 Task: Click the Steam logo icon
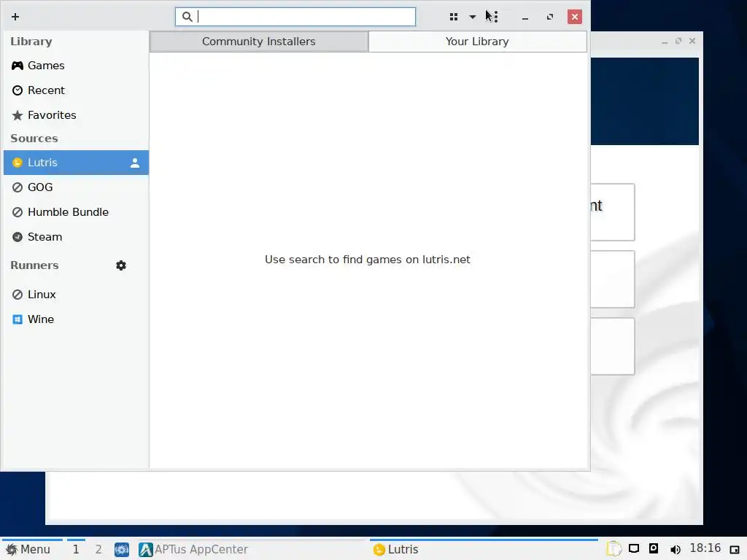(18, 237)
